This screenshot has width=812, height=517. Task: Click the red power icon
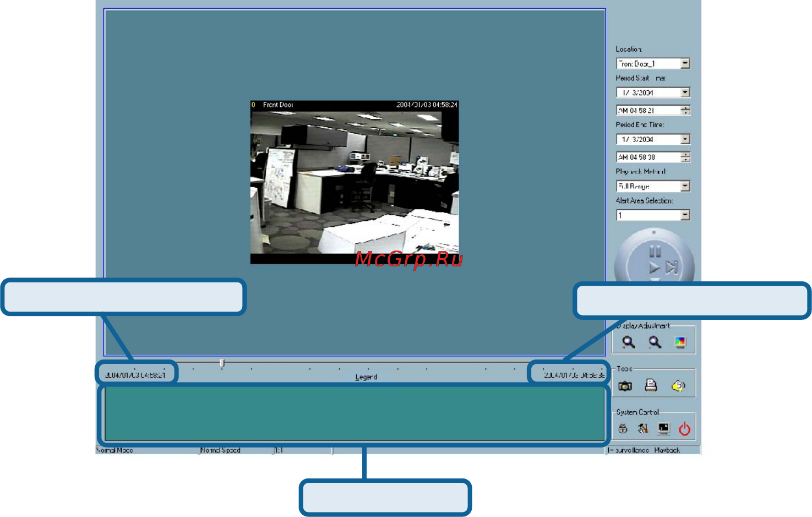(684, 429)
